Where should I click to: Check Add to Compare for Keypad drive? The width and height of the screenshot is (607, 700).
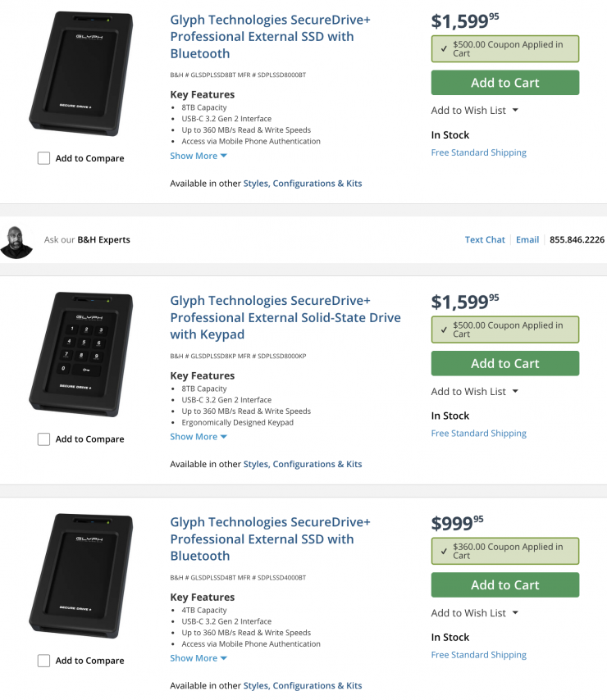point(44,439)
